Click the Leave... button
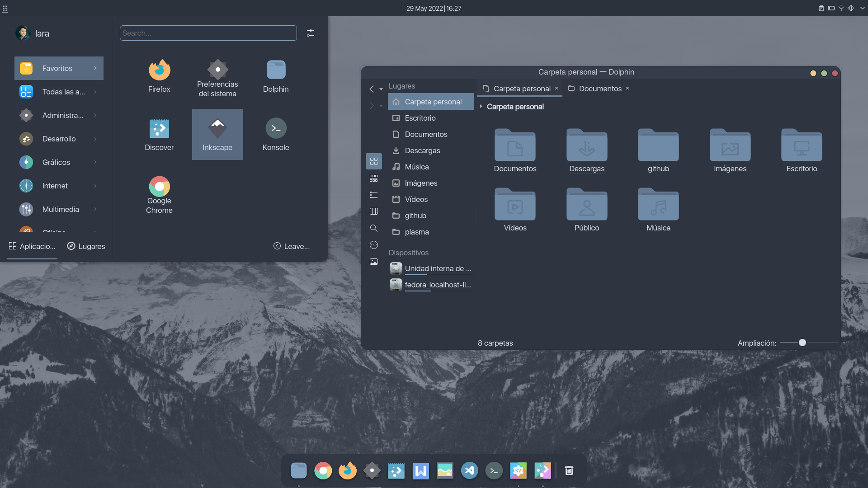The image size is (868, 488). click(x=292, y=246)
